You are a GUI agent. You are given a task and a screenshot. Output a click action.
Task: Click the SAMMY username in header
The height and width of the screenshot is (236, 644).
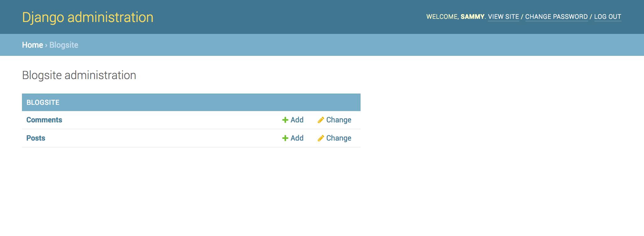click(x=472, y=17)
